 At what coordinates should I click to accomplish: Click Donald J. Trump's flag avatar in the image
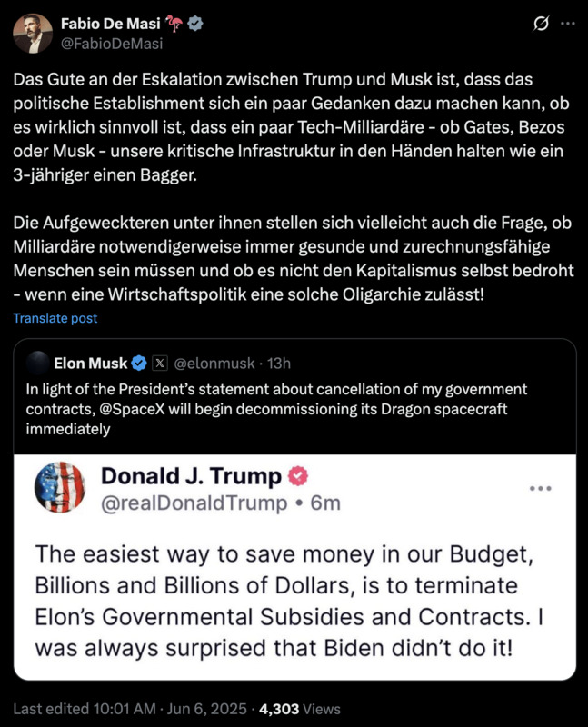click(x=60, y=486)
